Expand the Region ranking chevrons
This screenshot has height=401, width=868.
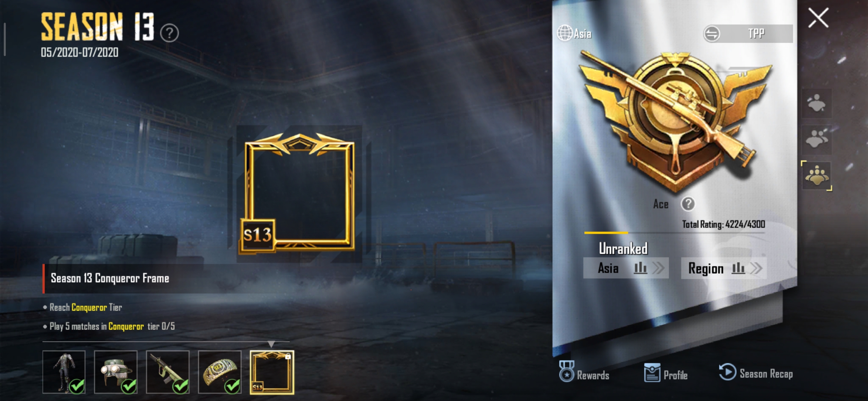click(756, 268)
